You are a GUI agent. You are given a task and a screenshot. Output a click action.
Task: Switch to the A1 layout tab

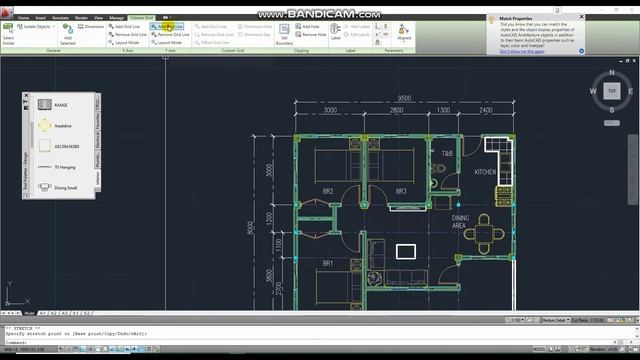(43, 313)
